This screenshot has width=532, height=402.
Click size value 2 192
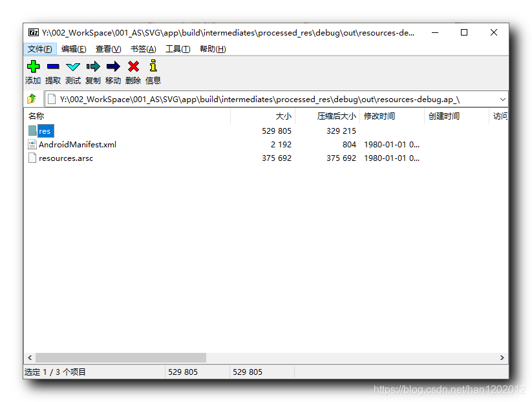281,145
